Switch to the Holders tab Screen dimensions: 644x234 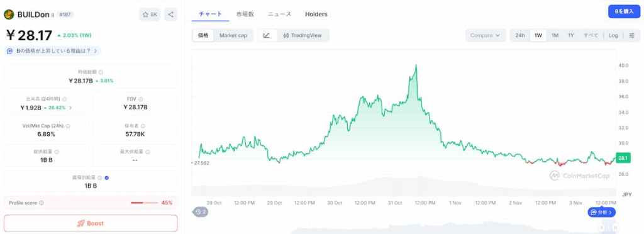(x=316, y=14)
